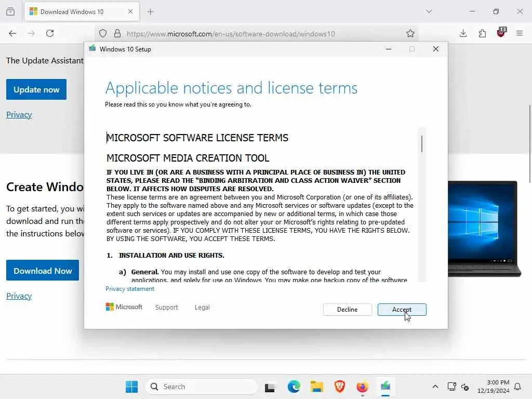Viewport: 532px width, 399px height.
Task: Click 'INSTALLATION AND USE RIGHTS.' section heading
Action: click(x=171, y=255)
